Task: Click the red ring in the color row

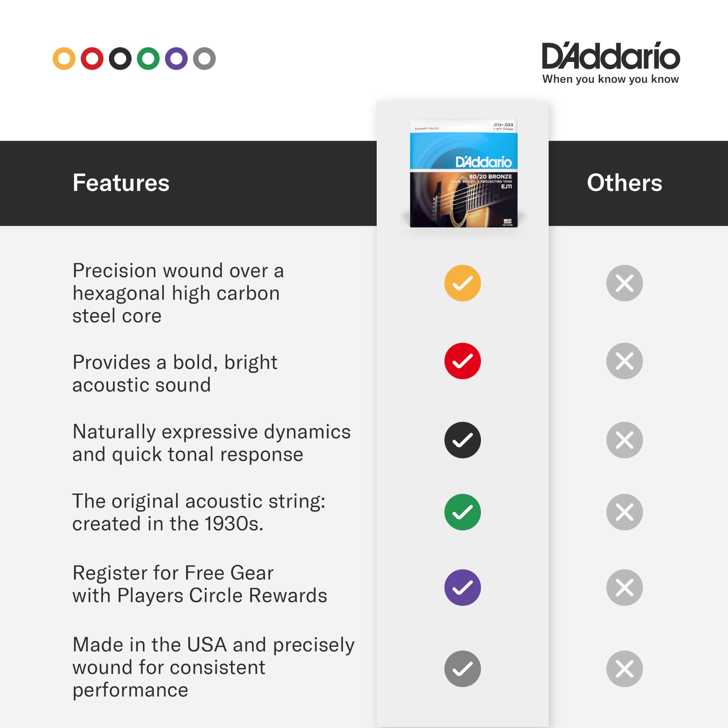Action: 92,59
